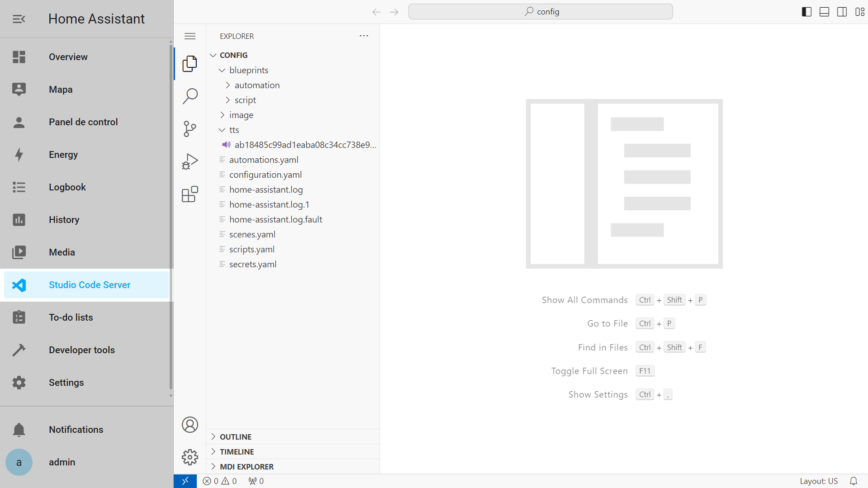Open Customize Layout button
The width and height of the screenshot is (868, 488).
(x=860, y=12)
